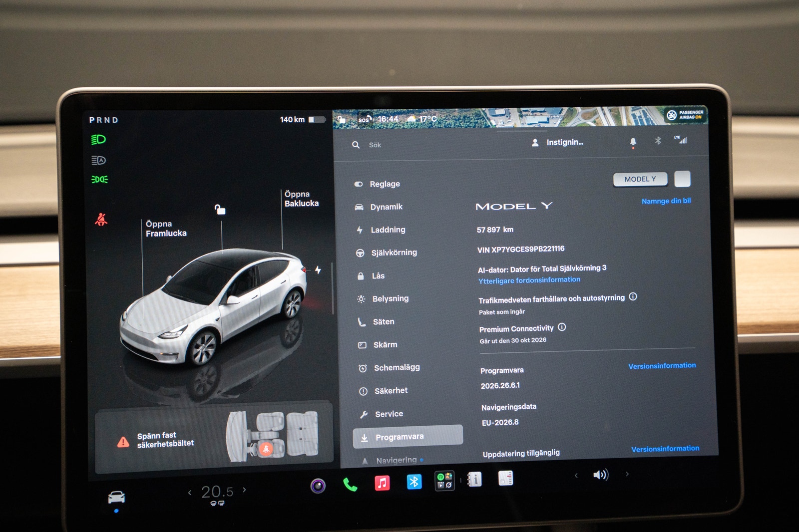Open the phone app icon
Viewport: 799px width, 532px height.
tap(350, 484)
